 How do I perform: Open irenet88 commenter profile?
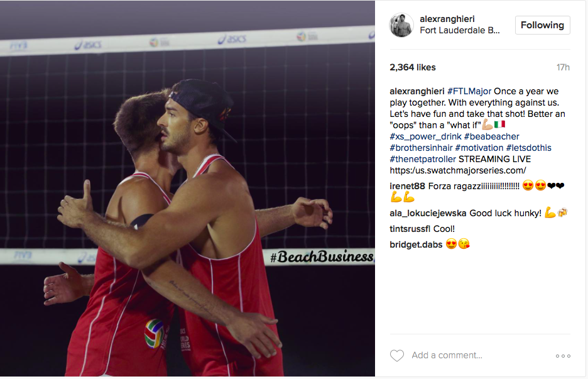(x=407, y=186)
